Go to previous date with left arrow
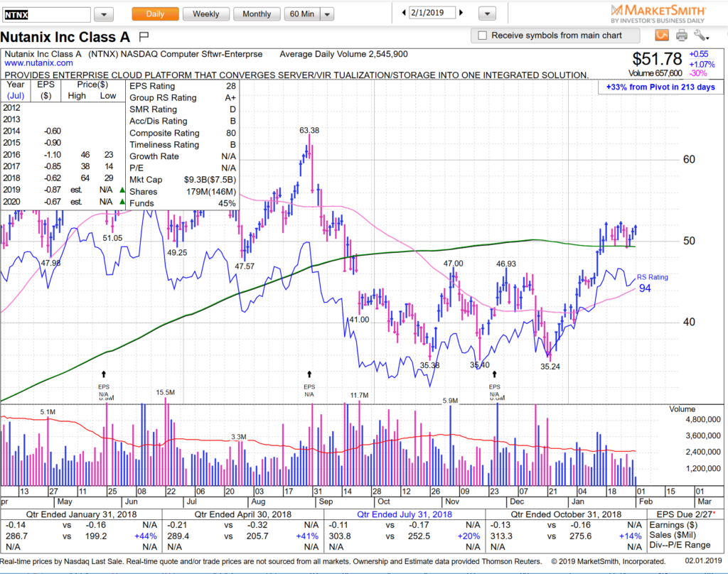This screenshot has width=728, height=574. [404, 13]
